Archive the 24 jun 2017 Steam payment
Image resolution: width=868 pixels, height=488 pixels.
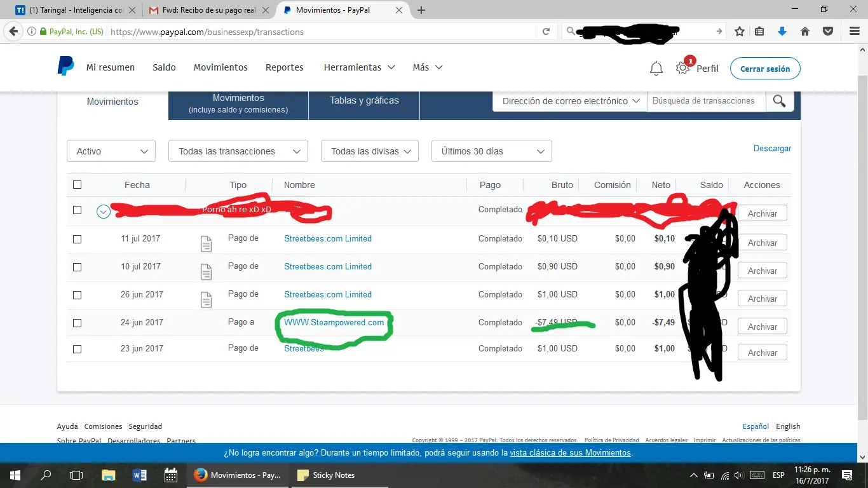point(763,327)
